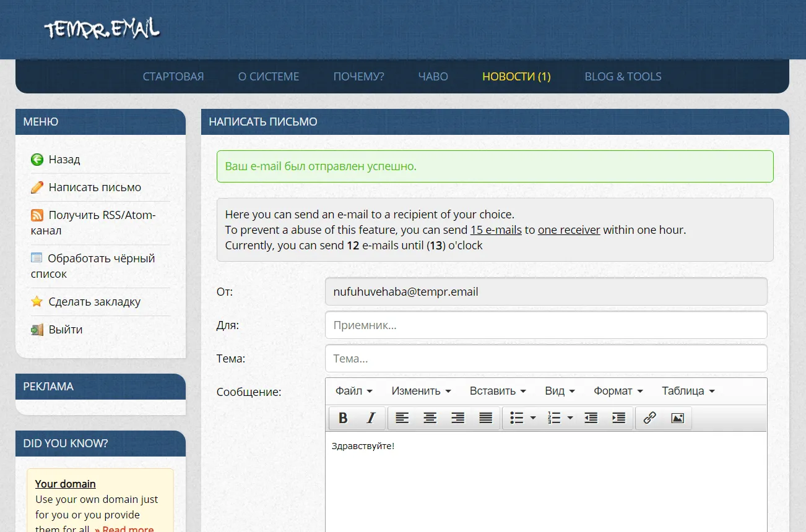The height and width of the screenshot is (532, 806).
Task: Click the Назад sidebar link
Action: click(64, 160)
